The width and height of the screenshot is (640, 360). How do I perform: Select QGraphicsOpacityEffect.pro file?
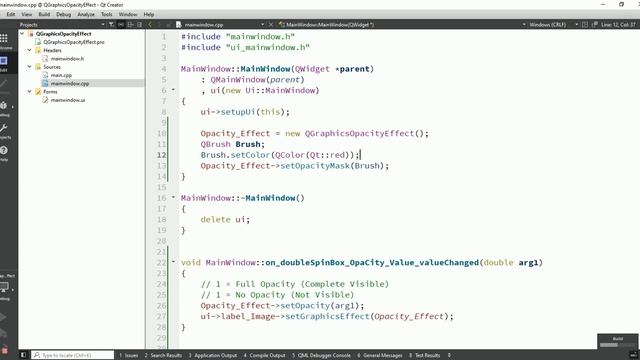tap(74, 42)
